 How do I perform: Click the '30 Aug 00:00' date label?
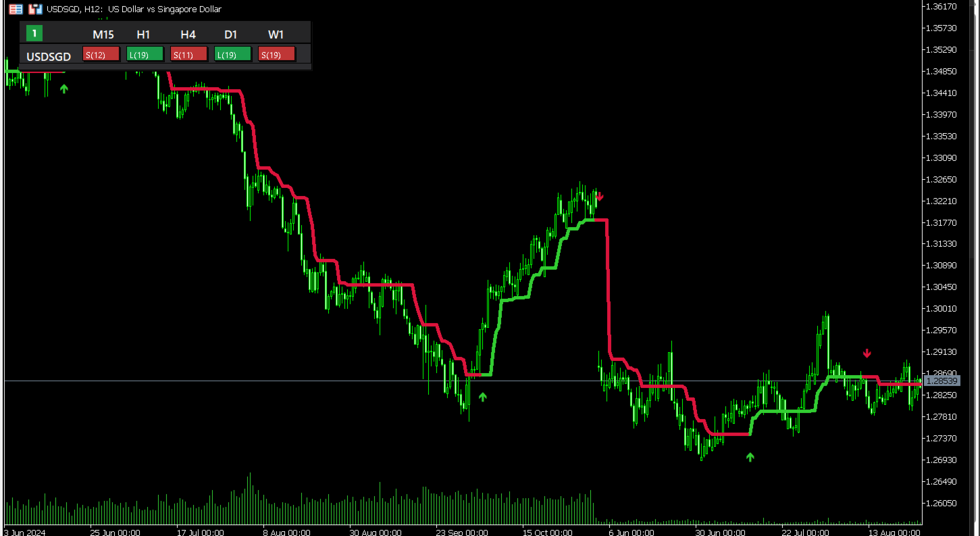click(375, 532)
